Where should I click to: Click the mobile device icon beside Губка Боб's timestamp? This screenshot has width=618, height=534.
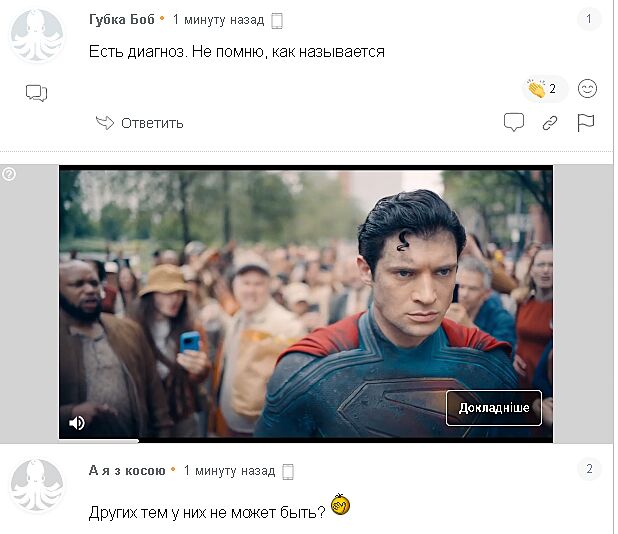pyautogui.click(x=277, y=20)
